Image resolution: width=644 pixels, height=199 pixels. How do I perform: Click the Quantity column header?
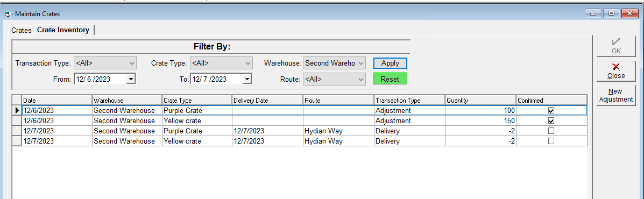(x=480, y=100)
